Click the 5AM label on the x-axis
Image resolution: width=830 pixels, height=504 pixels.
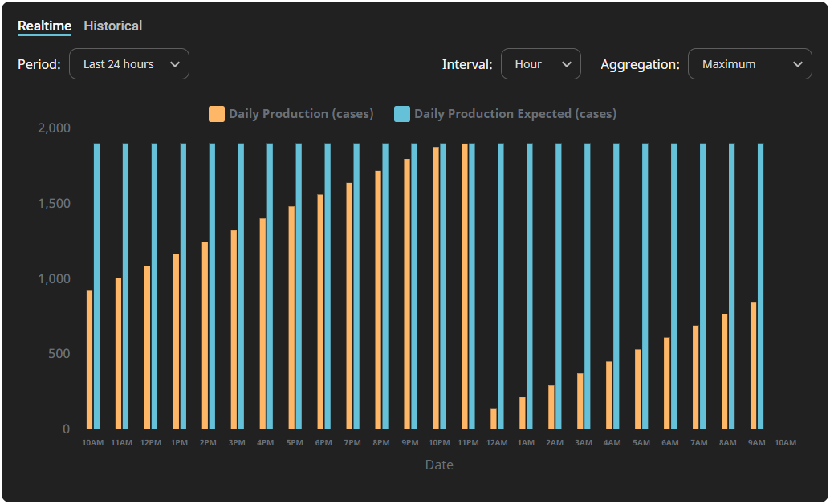(x=641, y=443)
